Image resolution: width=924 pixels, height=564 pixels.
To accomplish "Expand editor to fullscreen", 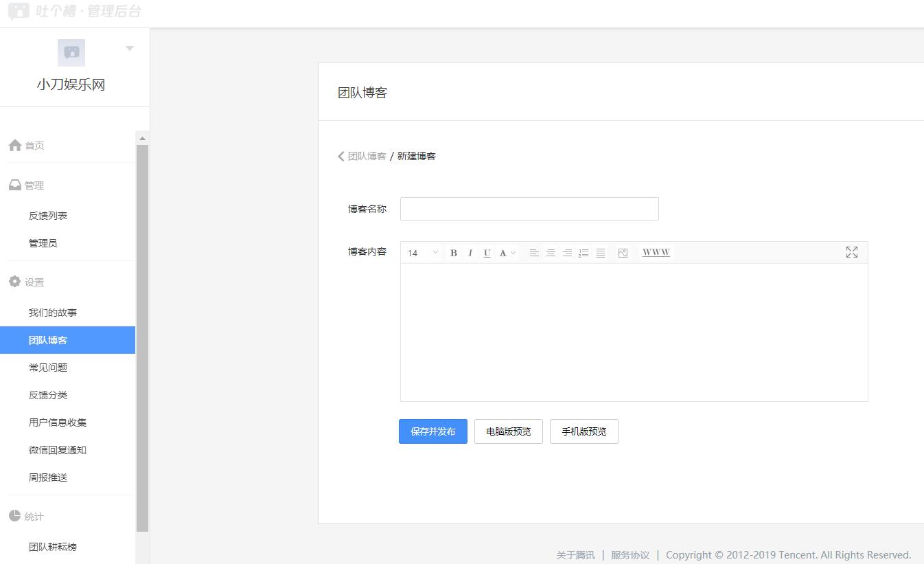I will pyautogui.click(x=852, y=252).
